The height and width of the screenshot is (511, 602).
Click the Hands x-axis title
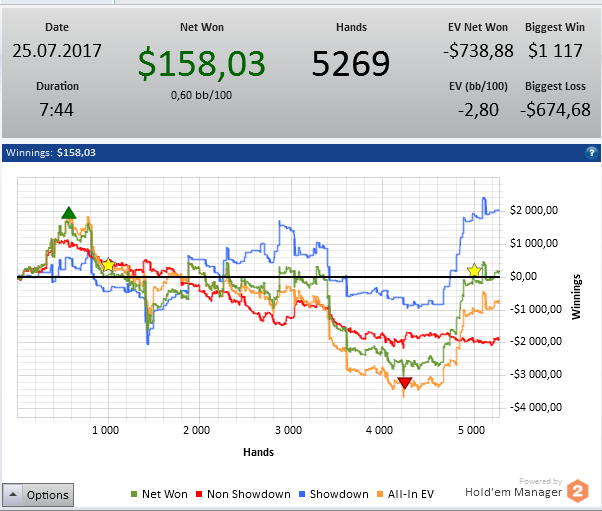(258, 452)
